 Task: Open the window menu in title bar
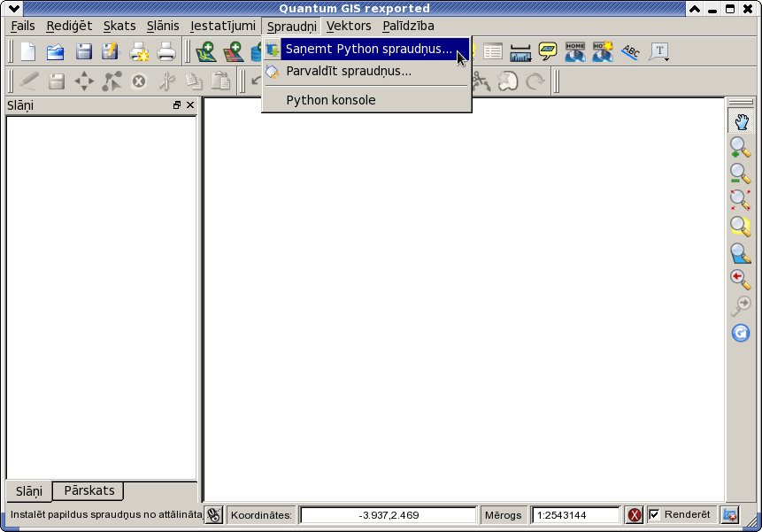coord(14,8)
